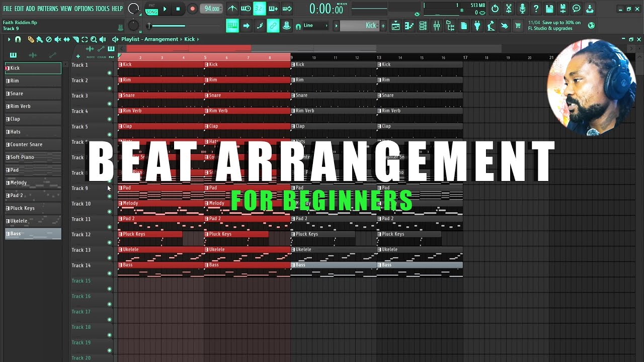Image resolution: width=644 pixels, height=362 pixels.
Task: Click the Stop transport button
Action: tap(178, 9)
